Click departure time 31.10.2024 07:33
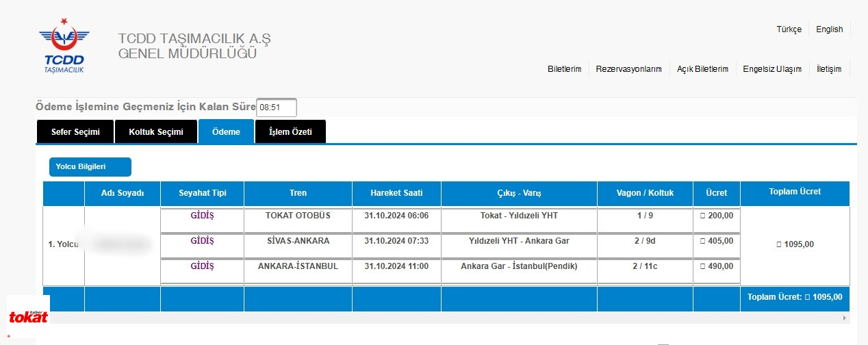868x345 pixels. (x=396, y=241)
